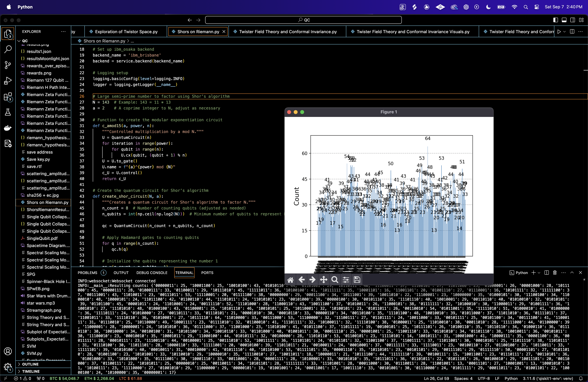Toggle macOS Do Not Disturb moon

point(488,7)
